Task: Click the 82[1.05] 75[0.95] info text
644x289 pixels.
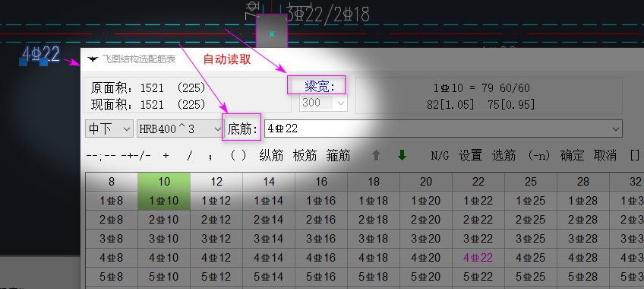Action: pos(481,105)
